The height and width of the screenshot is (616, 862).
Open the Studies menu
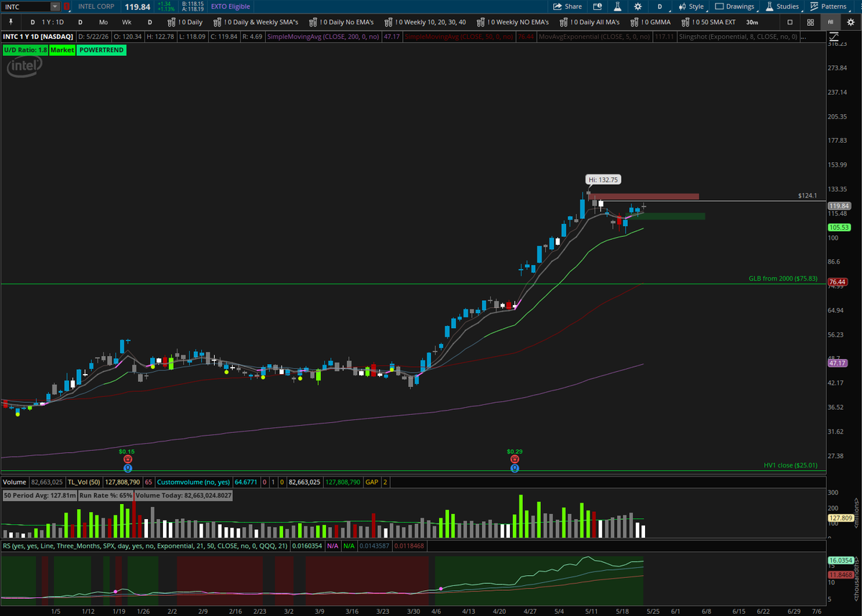point(782,6)
